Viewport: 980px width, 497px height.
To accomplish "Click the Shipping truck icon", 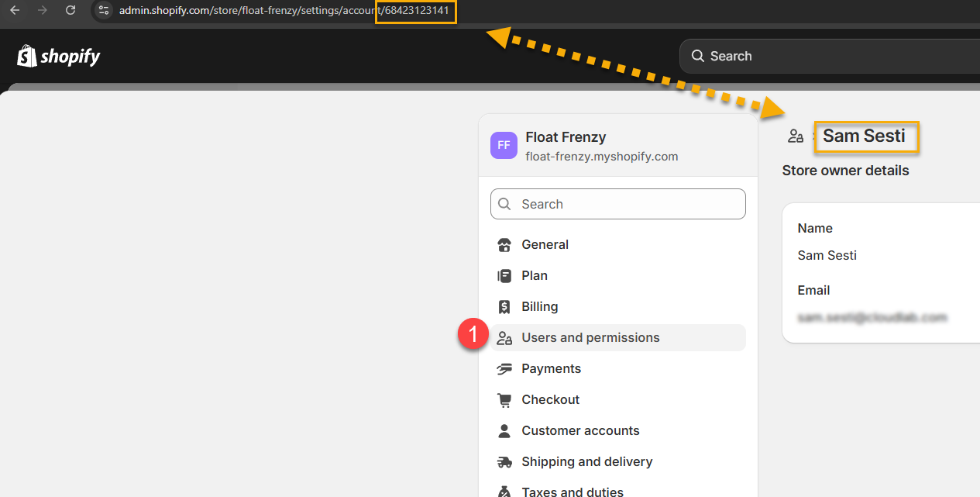I will pyautogui.click(x=504, y=462).
